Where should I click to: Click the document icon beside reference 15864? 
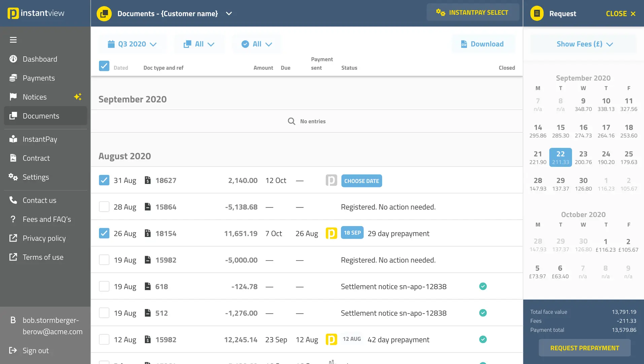147,207
